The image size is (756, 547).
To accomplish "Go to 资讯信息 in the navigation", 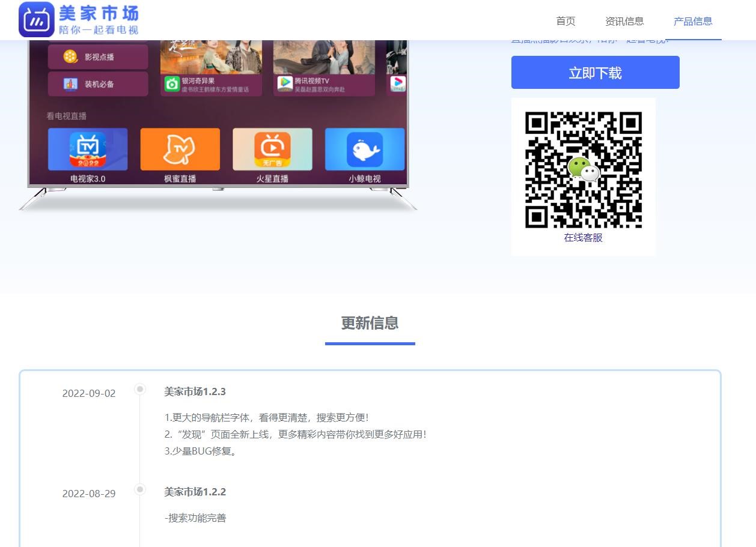I will click(x=624, y=21).
